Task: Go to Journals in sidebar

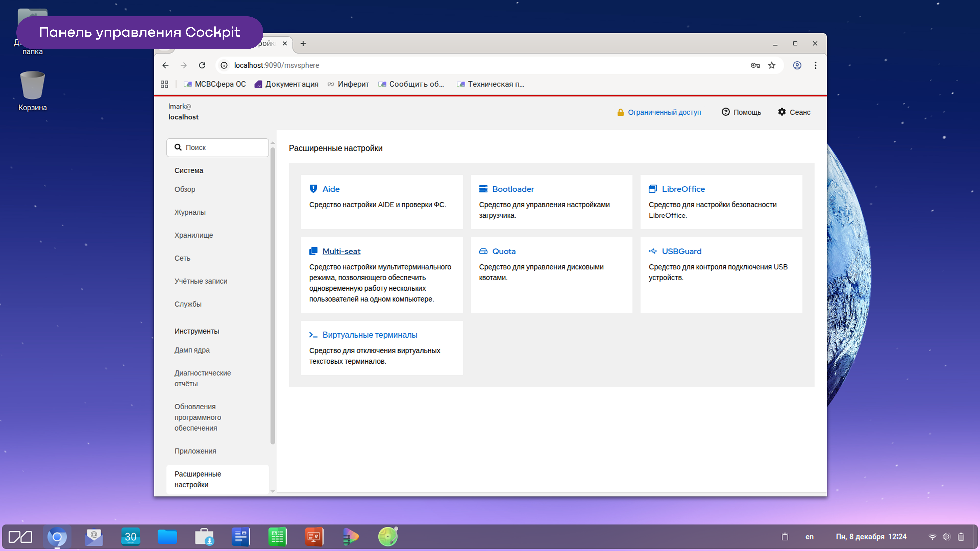Action: 190,212
